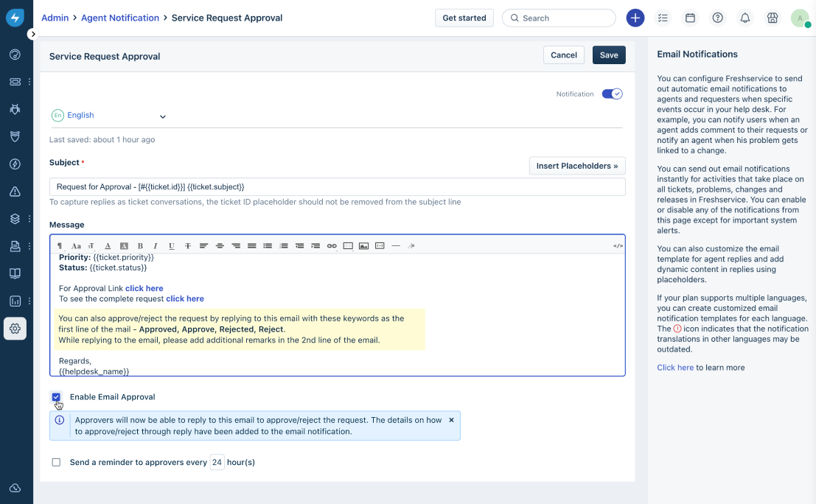Image resolution: width=816 pixels, height=504 pixels.
Task: Expand Tickets submenu dots in sidebar
Action: point(29,82)
